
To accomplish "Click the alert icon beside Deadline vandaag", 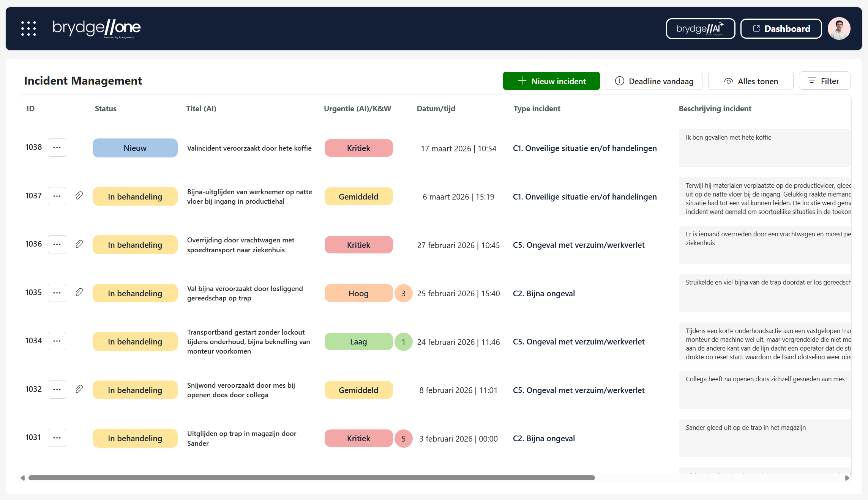I will point(620,81).
